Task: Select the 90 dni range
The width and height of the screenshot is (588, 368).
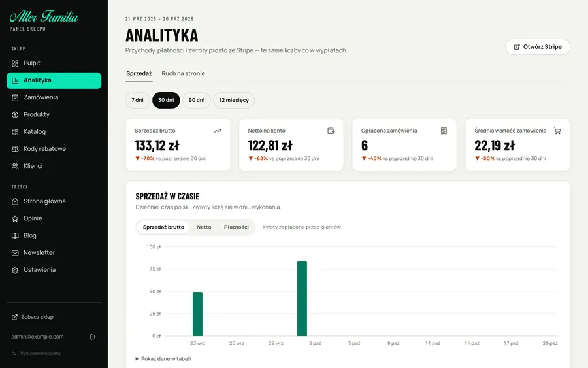Action: pyautogui.click(x=197, y=100)
